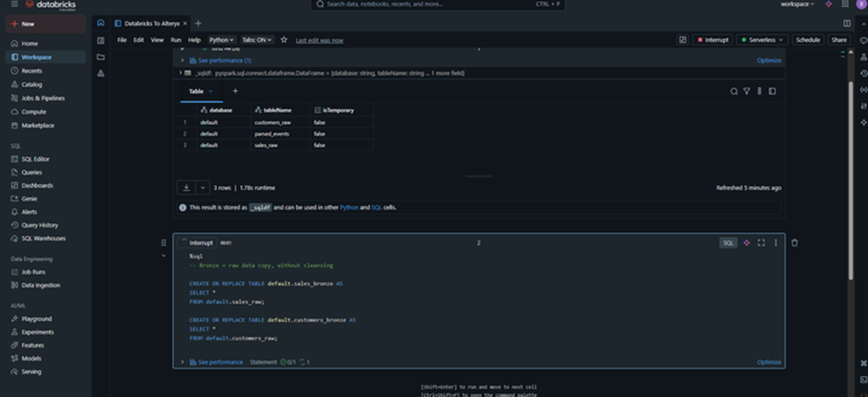This screenshot has height=397, width=868.
Task: Open the workspace folder browser icon
Action: click(x=100, y=57)
